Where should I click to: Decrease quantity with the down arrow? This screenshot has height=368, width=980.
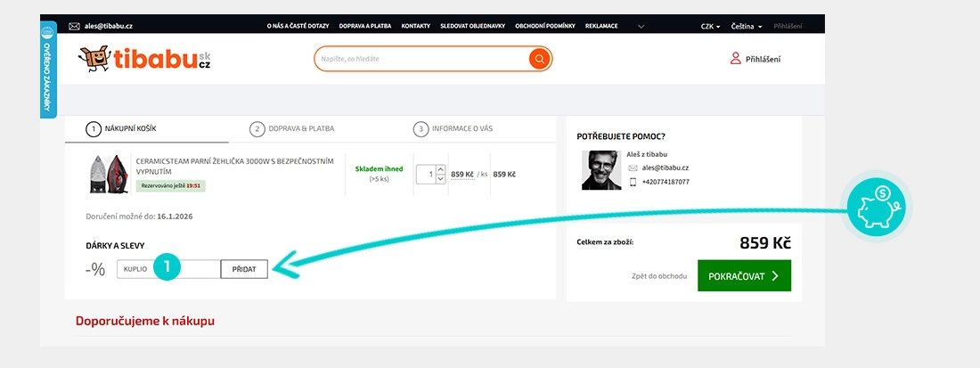click(440, 179)
